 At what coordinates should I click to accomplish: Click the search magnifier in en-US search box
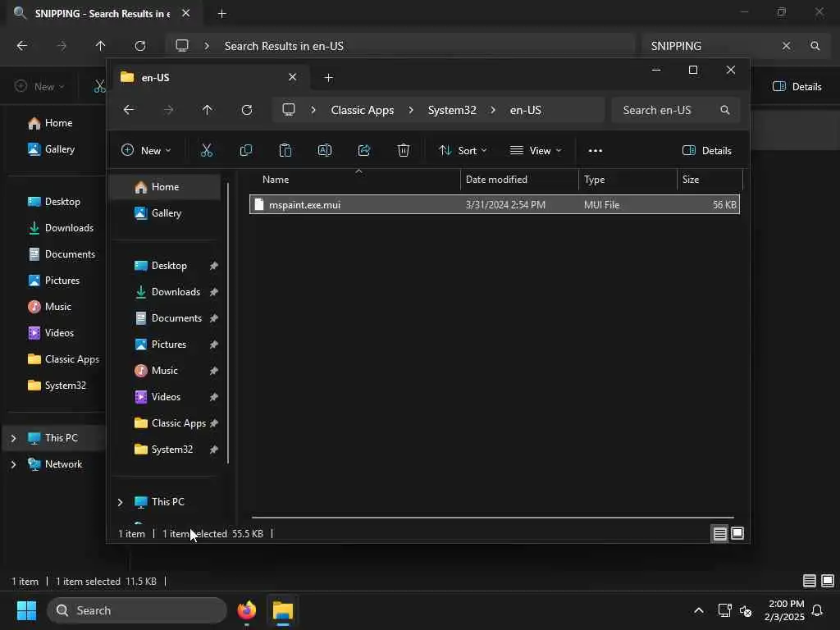[x=725, y=110]
